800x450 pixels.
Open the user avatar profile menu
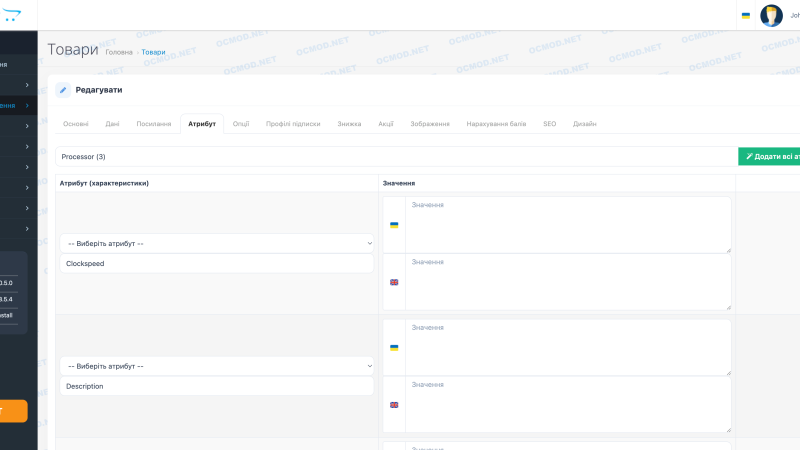771,15
